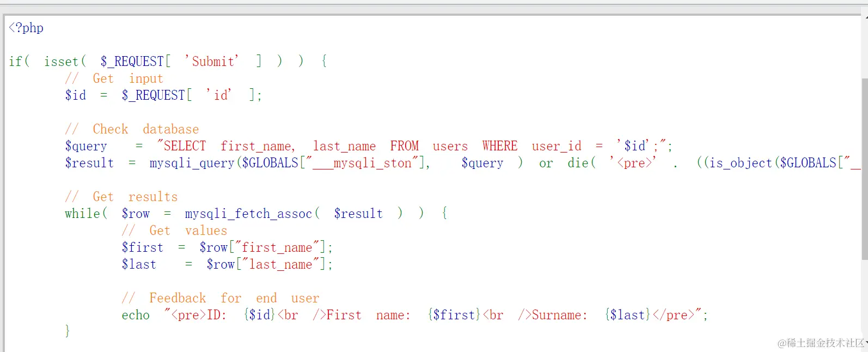Click the '// Get results' comment

[121, 197]
